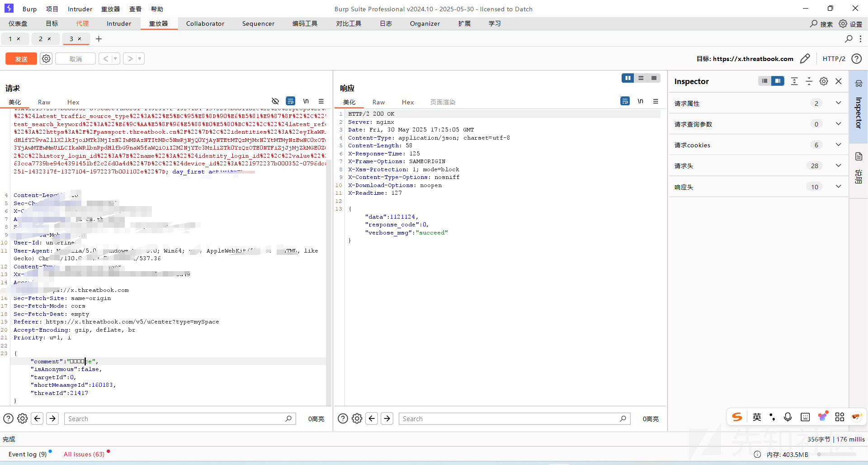
Task: Open previous history dropdown arrow
Action: pos(116,59)
